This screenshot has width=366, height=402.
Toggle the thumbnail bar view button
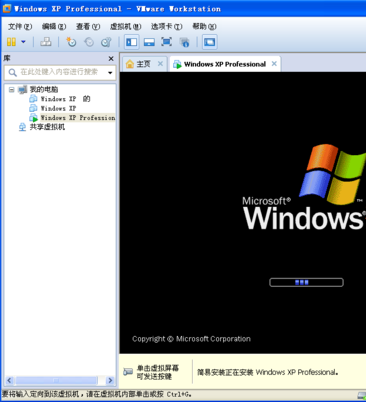[149, 42]
